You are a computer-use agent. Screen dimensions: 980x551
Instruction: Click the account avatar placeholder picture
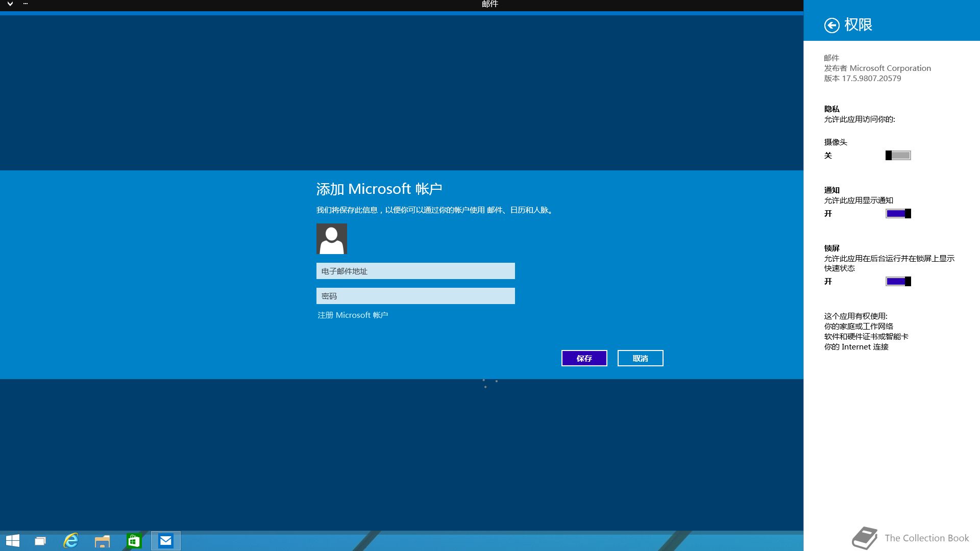(332, 239)
